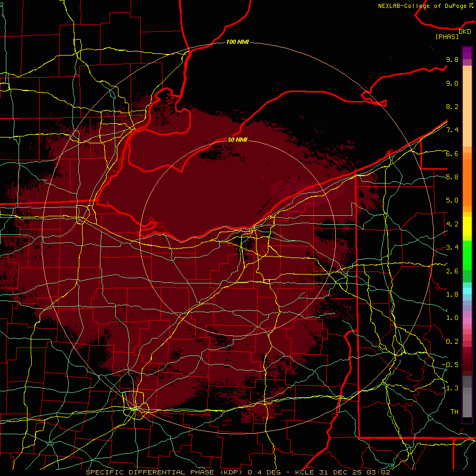Click the 50 NMI range ring label

[237, 140]
